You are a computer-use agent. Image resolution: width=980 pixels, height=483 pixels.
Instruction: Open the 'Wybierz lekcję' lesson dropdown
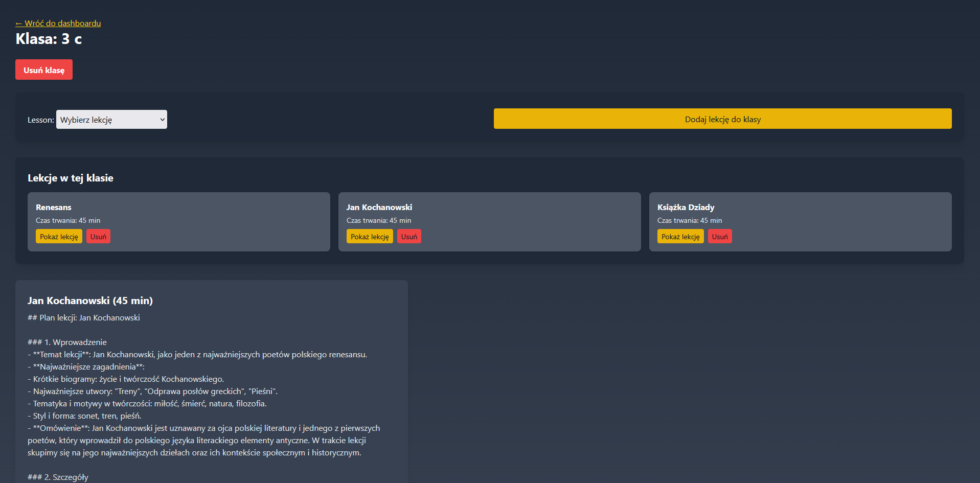click(111, 120)
